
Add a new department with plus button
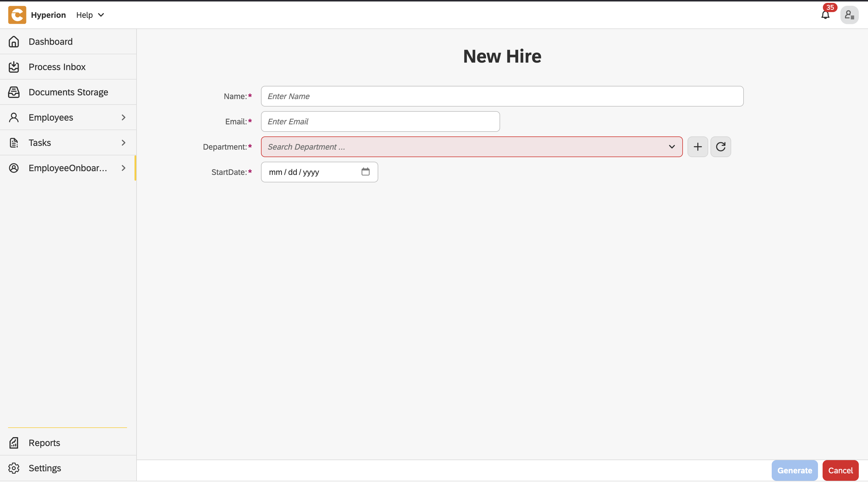click(x=698, y=147)
